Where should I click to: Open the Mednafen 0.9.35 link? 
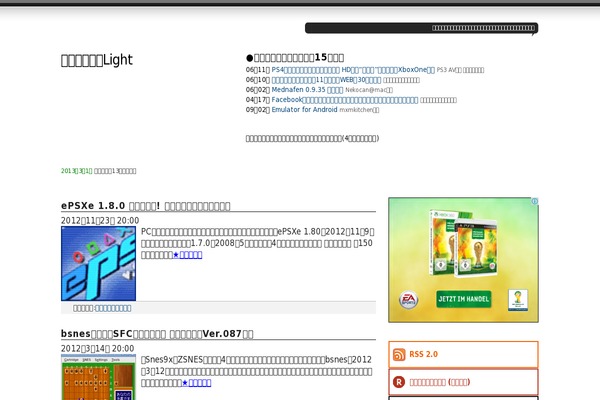click(x=307, y=90)
